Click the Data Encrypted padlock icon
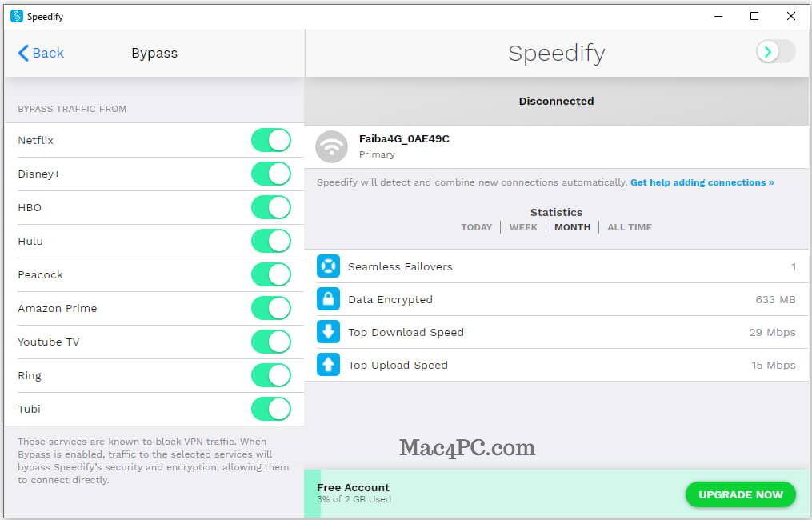The image size is (812, 520). click(x=328, y=299)
